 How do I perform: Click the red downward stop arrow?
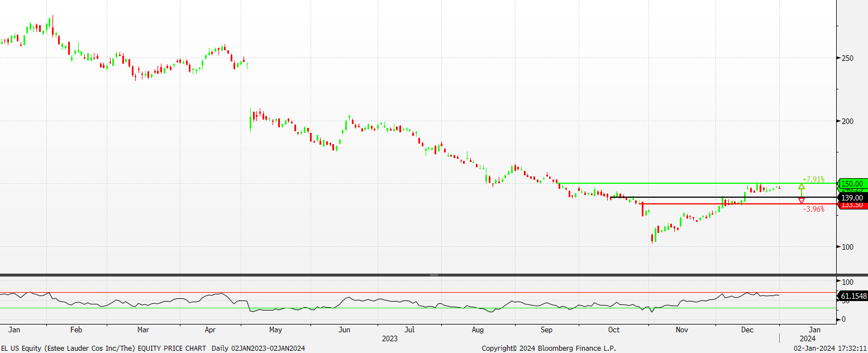(802, 201)
